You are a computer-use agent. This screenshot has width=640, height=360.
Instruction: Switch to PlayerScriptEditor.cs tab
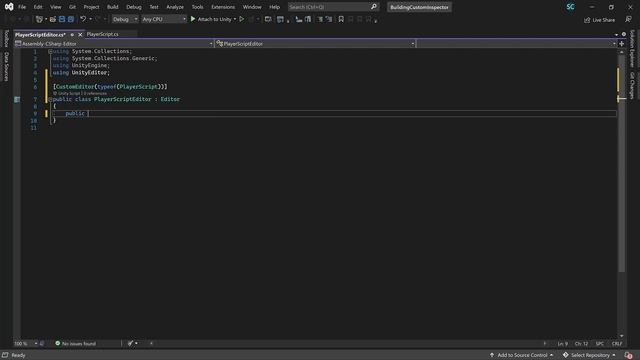40,35
